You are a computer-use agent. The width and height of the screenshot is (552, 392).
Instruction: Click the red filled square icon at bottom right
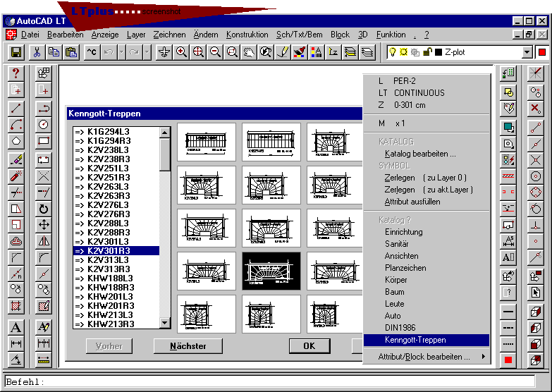point(508,360)
